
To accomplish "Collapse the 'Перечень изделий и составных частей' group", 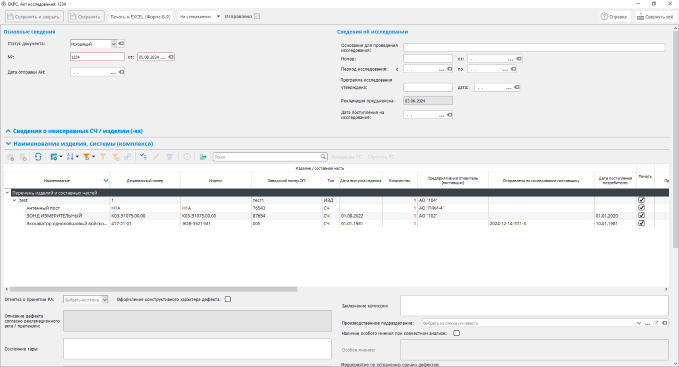I will (7, 193).
